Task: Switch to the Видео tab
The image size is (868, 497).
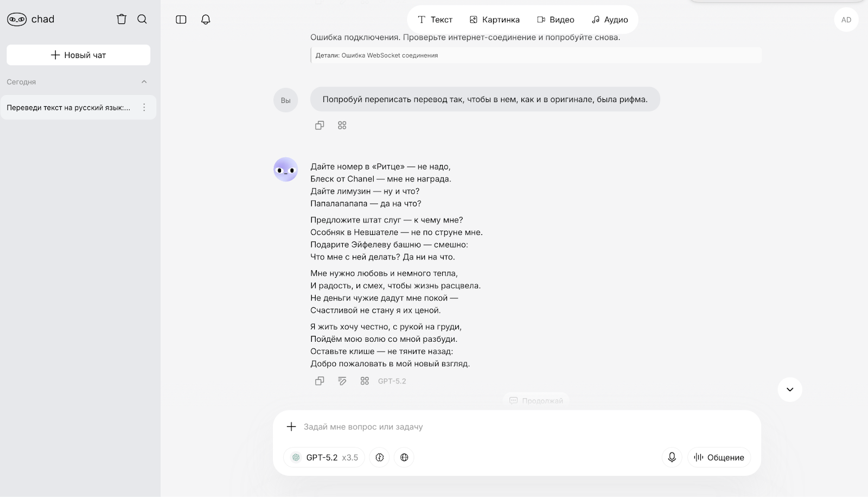Action: 556,20
